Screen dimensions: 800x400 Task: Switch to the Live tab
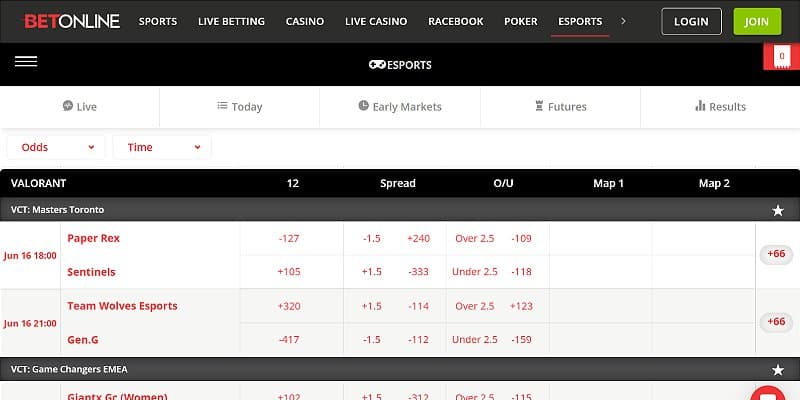[x=80, y=107]
